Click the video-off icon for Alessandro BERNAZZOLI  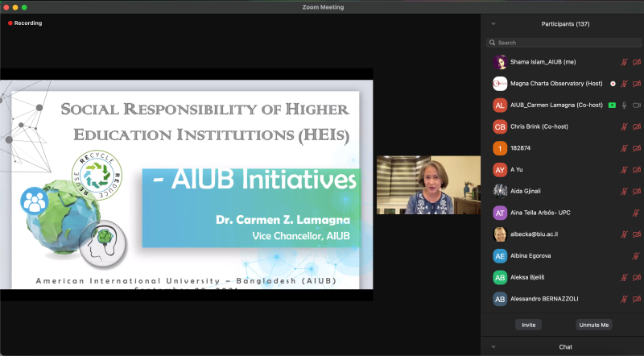point(636,299)
